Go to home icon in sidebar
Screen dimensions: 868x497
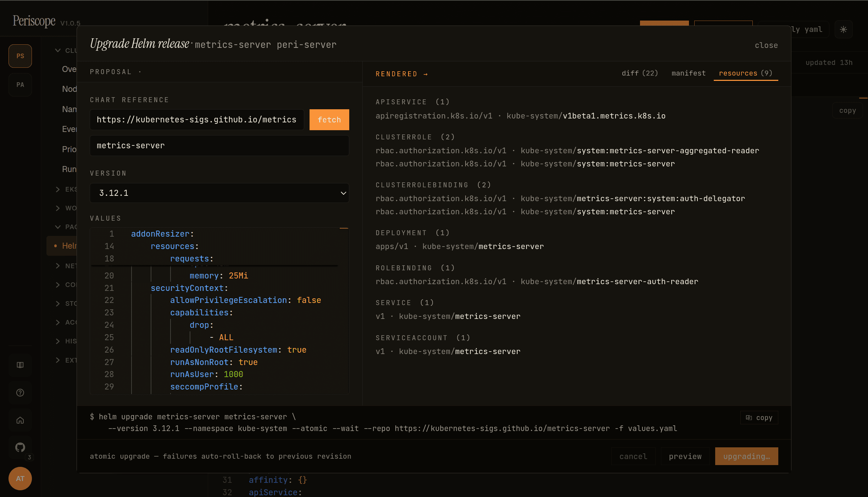(20, 420)
